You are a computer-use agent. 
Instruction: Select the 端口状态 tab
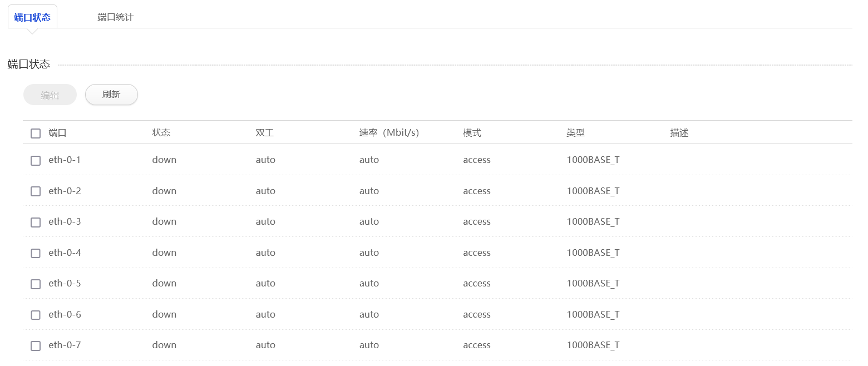pos(32,17)
